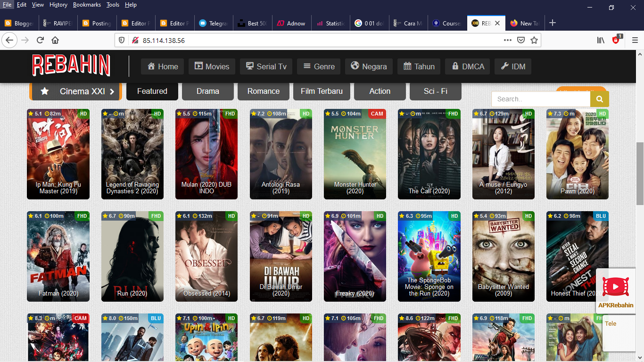Open the Bookmarks menu

pyautogui.click(x=87, y=5)
